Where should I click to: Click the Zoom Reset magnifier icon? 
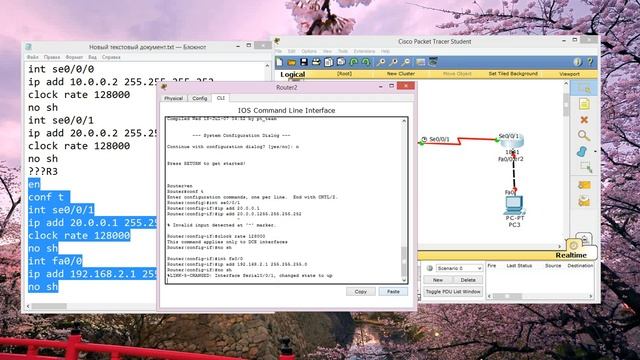tap(393, 62)
